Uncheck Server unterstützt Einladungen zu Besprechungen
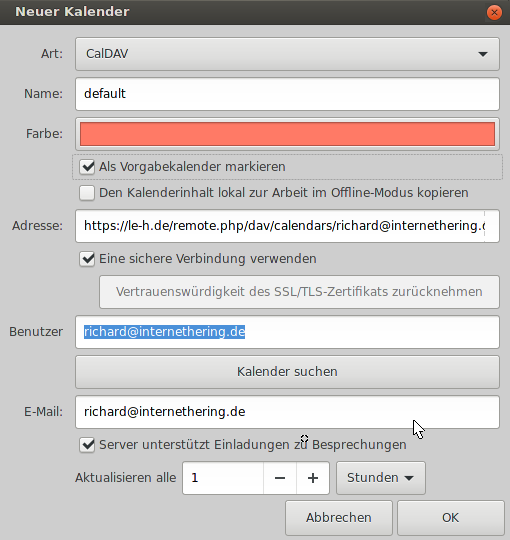Viewport: 510px width, 540px height. [87, 445]
